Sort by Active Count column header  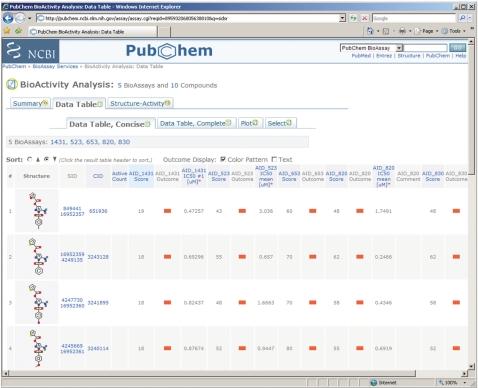(119, 176)
